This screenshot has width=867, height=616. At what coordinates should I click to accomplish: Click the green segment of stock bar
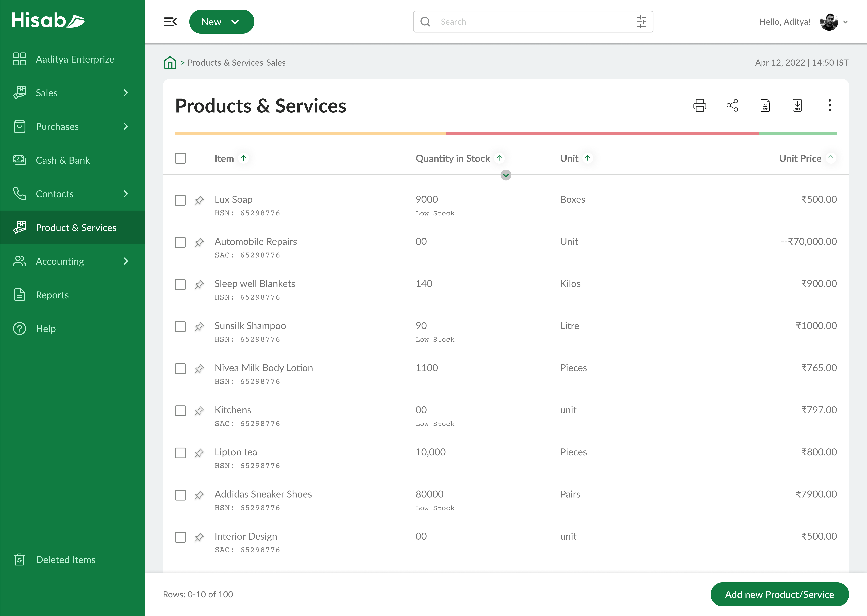coord(798,134)
